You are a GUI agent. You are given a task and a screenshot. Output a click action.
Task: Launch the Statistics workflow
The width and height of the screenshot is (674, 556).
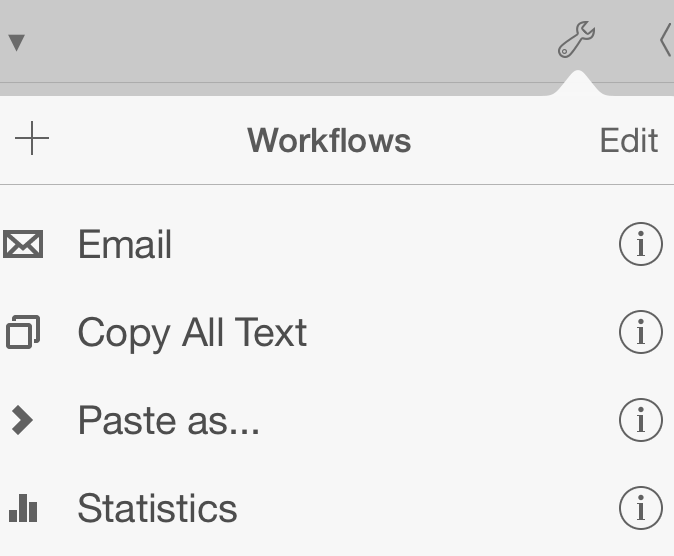pos(158,509)
